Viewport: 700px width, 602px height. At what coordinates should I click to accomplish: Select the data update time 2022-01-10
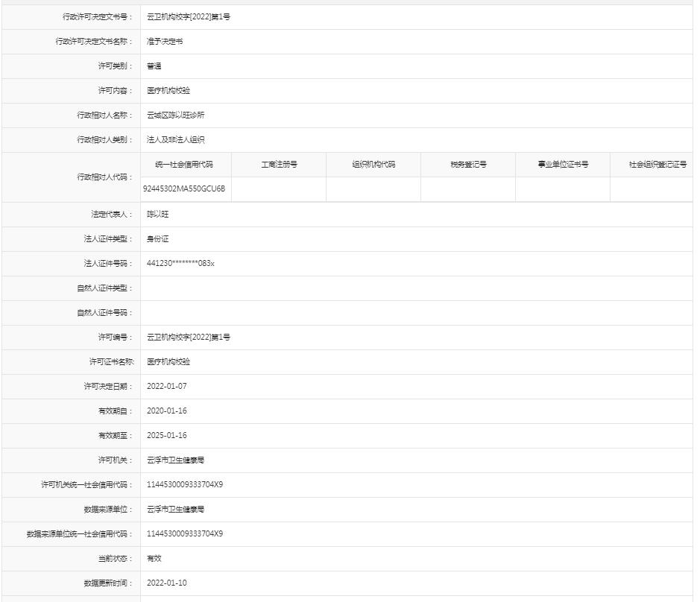pyautogui.click(x=167, y=583)
